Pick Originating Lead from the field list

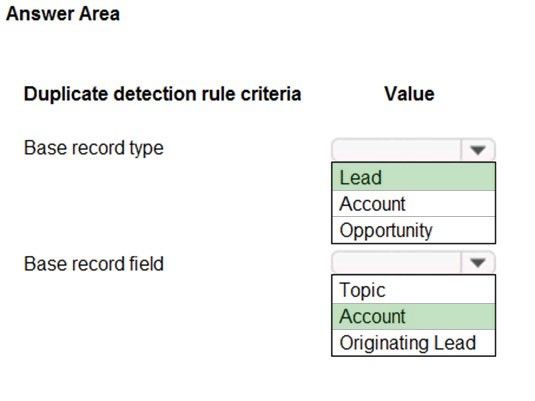click(413, 343)
